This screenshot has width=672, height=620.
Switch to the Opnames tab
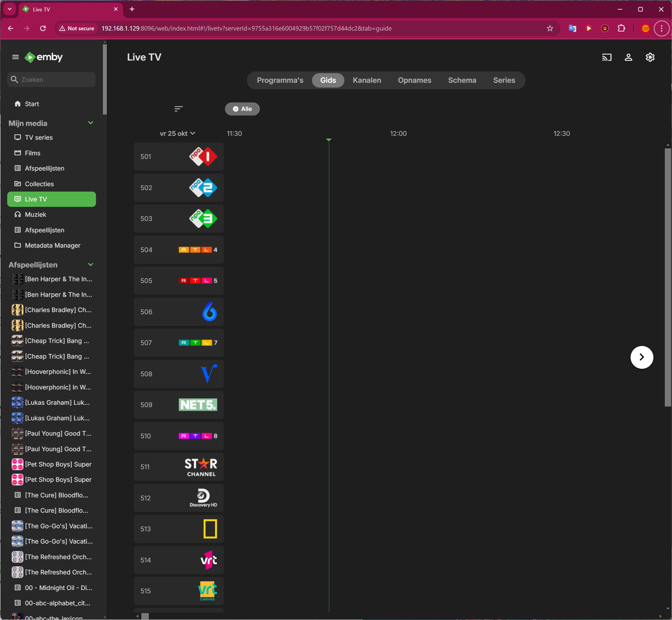point(414,80)
